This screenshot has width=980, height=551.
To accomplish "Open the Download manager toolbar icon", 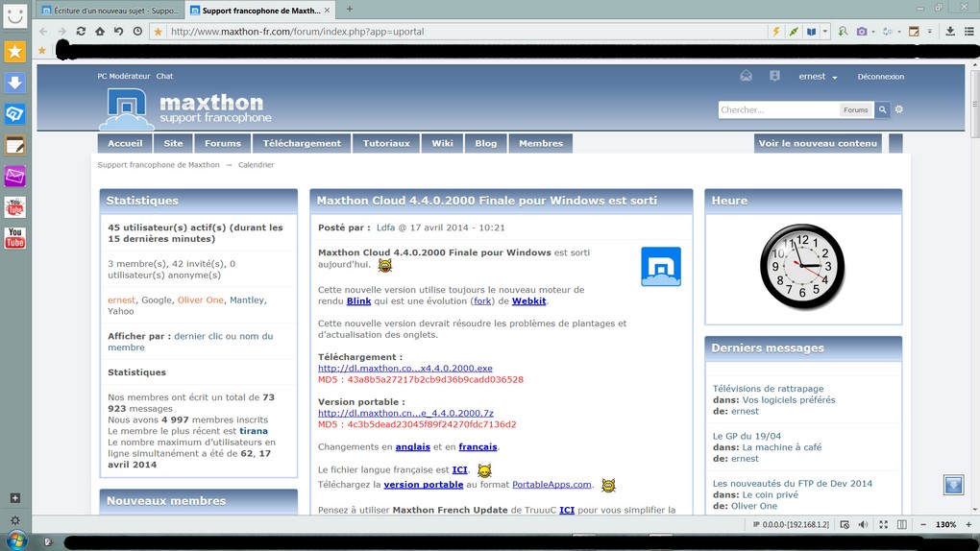I will click(950, 32).
